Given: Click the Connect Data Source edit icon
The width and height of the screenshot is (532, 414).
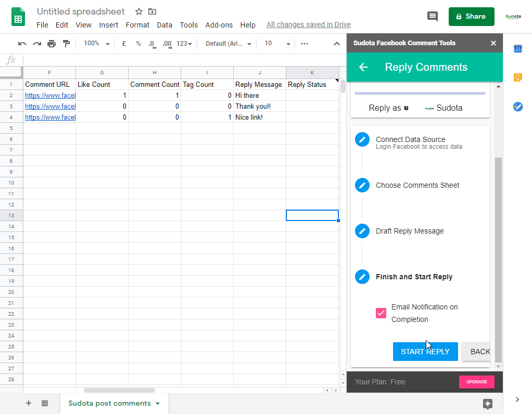Looking at the screenshot, I should [362, 139].
